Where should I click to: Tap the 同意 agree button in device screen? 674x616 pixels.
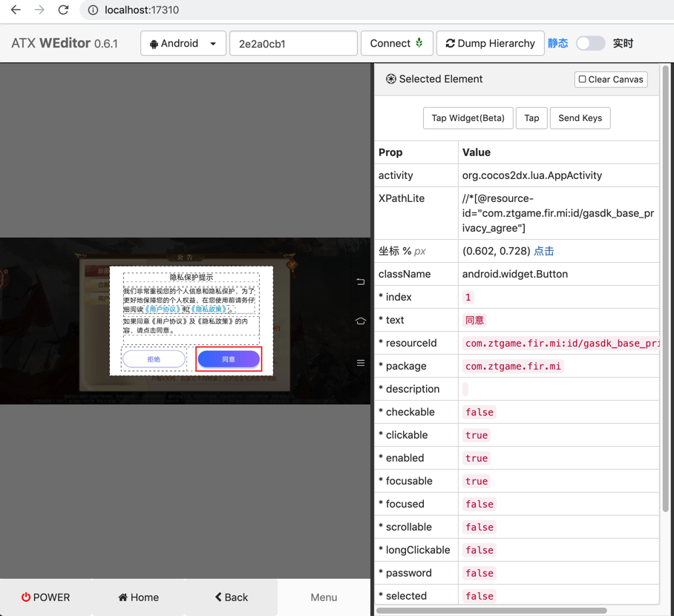(229, 359)
